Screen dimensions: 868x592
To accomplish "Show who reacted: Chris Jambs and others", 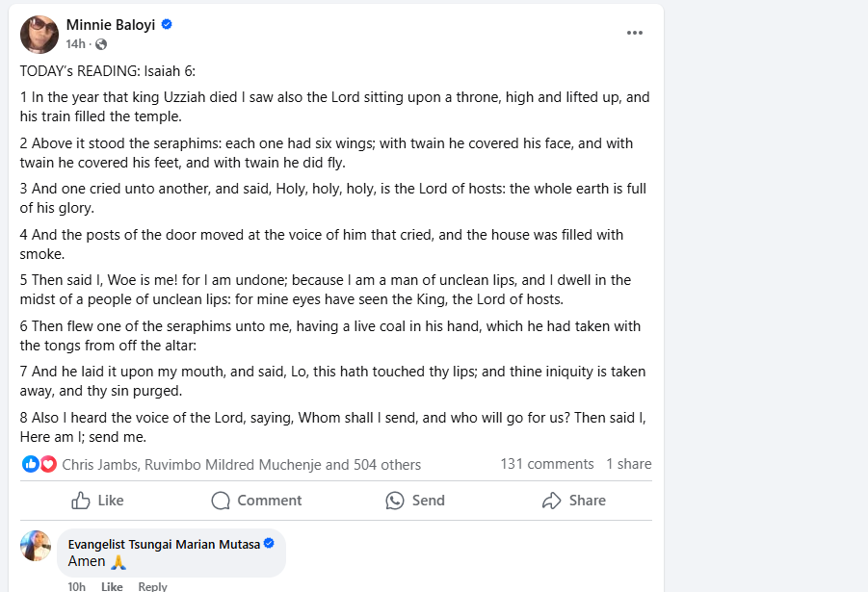I will pos(241,465).
